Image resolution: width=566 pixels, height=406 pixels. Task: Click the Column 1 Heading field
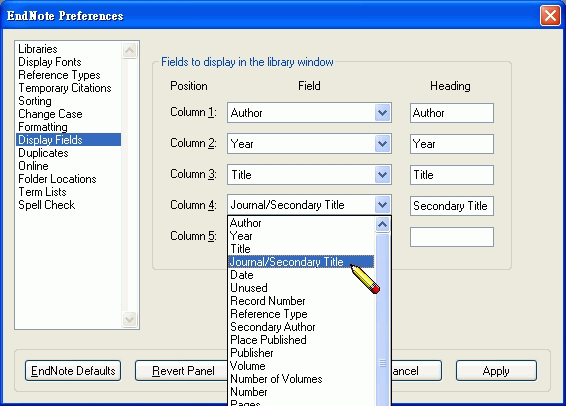tap(452, 113)
